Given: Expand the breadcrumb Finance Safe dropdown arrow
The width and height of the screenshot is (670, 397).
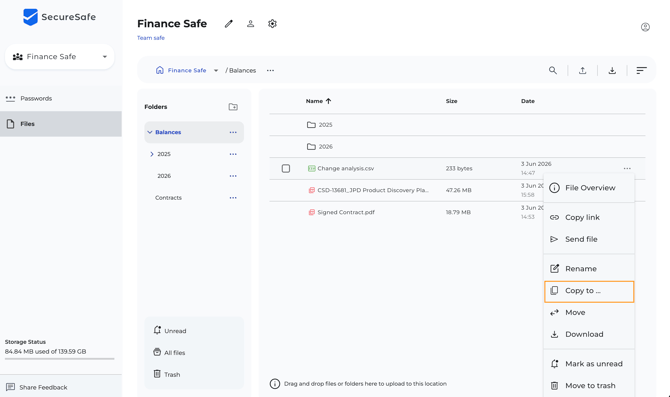Looking at the screenshot, I should [216, 71].
